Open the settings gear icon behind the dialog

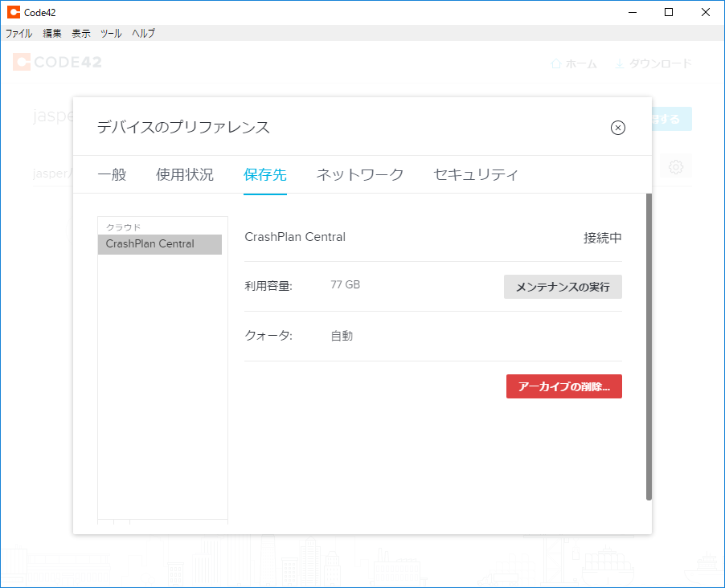675,167
